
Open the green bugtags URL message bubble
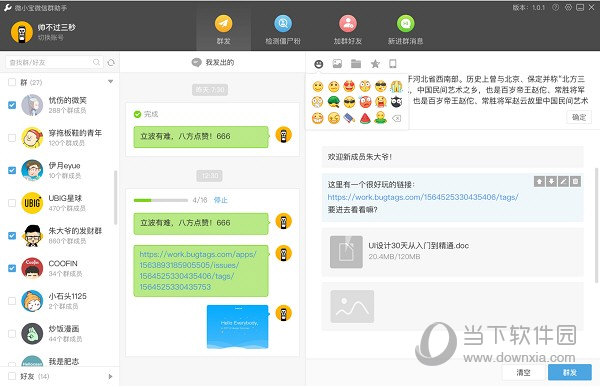[201, 271]
